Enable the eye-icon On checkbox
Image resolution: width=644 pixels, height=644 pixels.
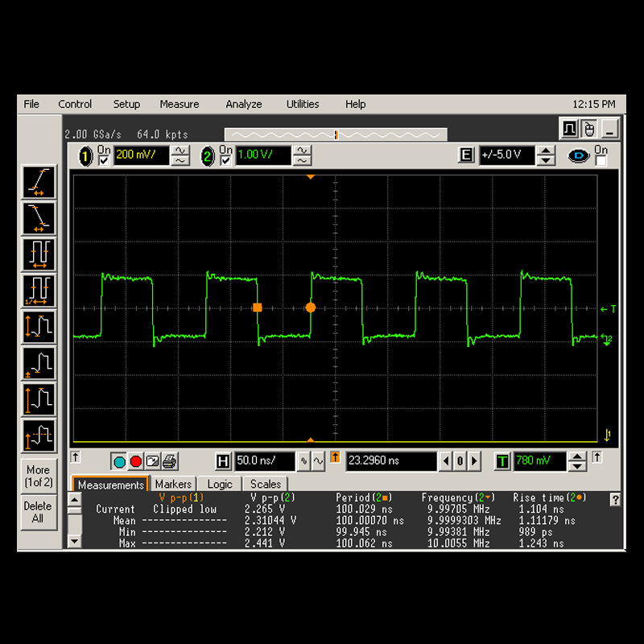pyautogui.click(x=601, y=161)
